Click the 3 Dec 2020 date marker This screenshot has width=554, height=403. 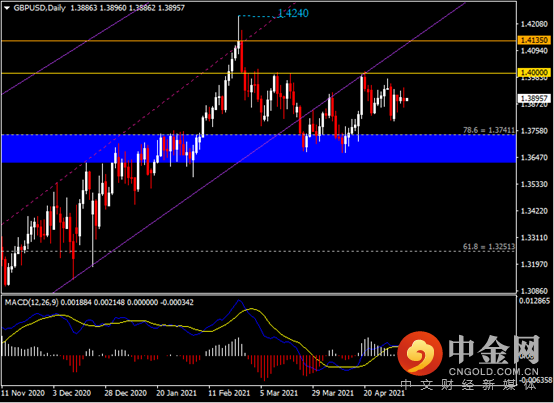point(72,393)
